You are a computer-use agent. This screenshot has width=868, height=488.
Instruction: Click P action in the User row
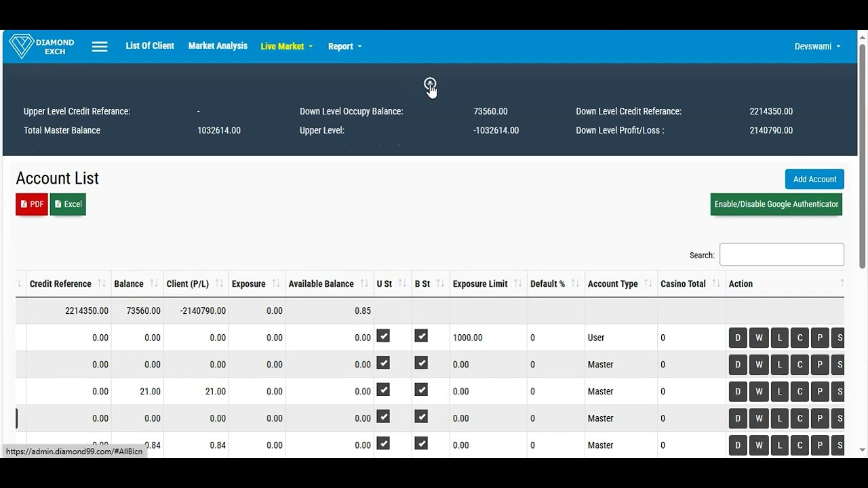point(820,338)
